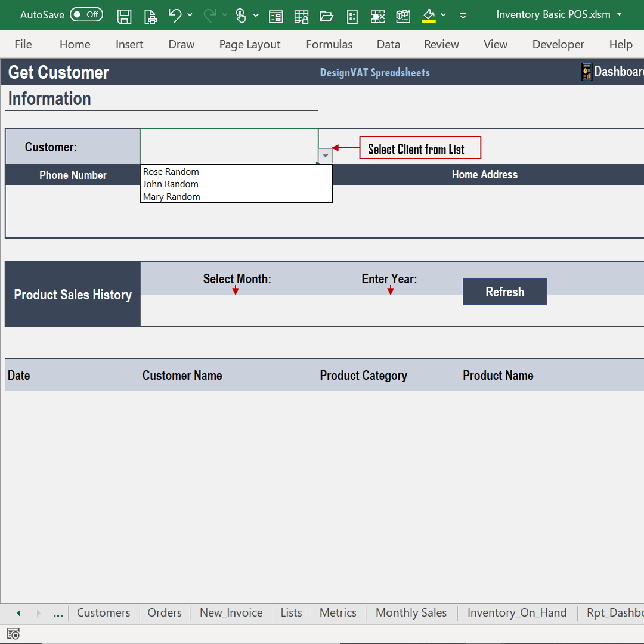Click the Open file icon in Quick Access Toolbar
The image size is (644, 644).
326,16
